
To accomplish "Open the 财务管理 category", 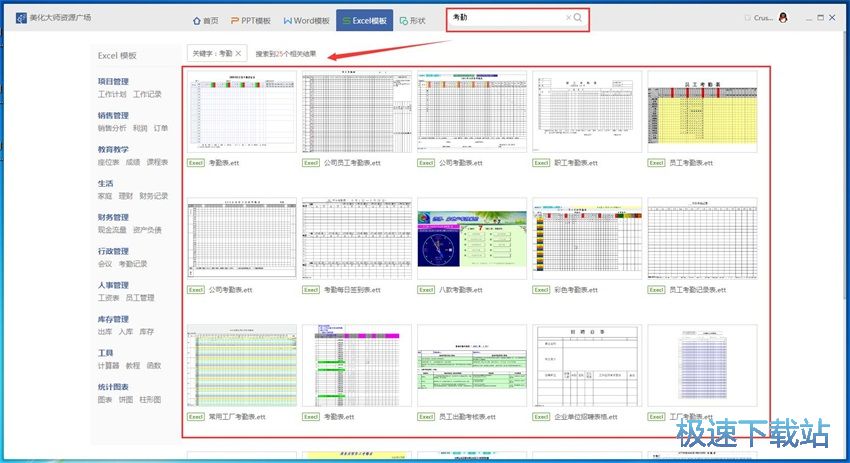I will pos(113,217).
